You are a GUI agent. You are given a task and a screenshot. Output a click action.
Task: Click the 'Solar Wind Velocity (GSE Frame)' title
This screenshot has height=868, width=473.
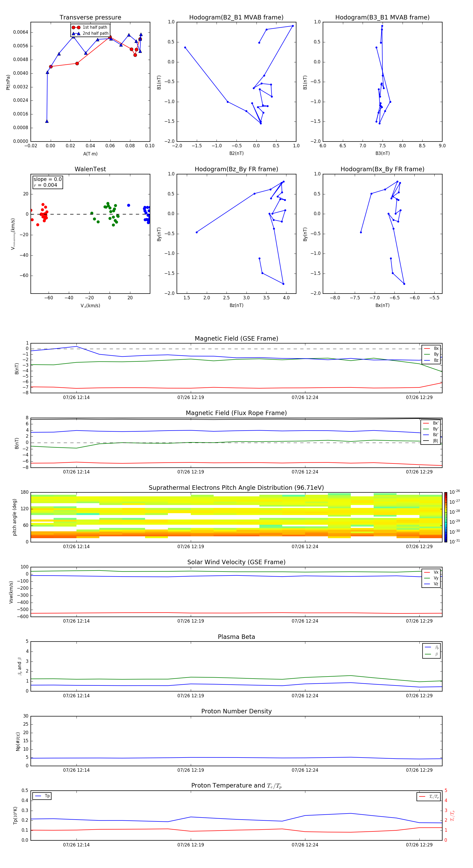click(236, 562)
